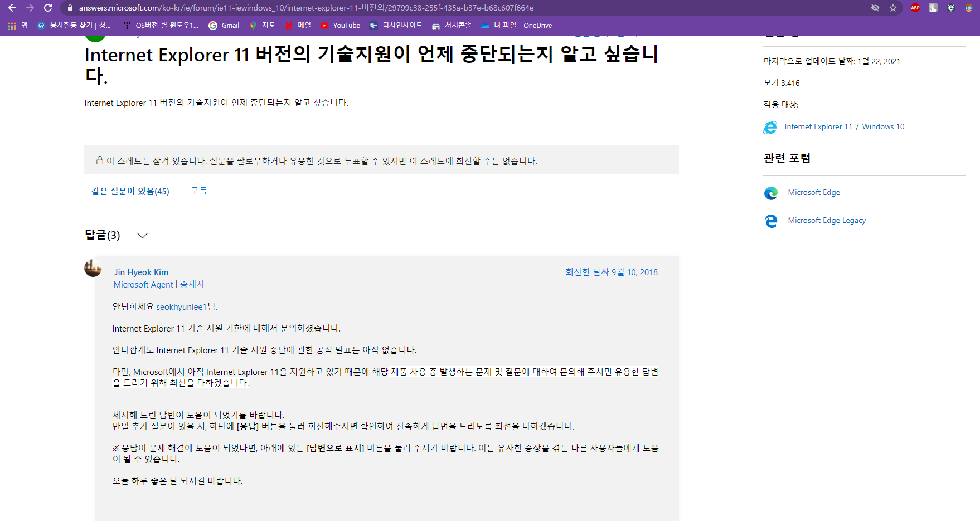Open the gray hand pointer extension
This screenshot has width=980, height=521.
pos(933,8)
